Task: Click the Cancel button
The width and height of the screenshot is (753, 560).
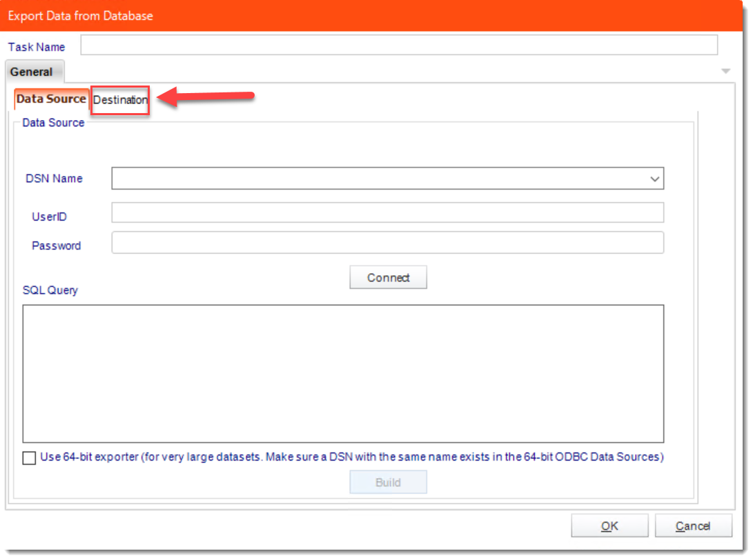Action: pyautogui.click(x=693, y=526)
